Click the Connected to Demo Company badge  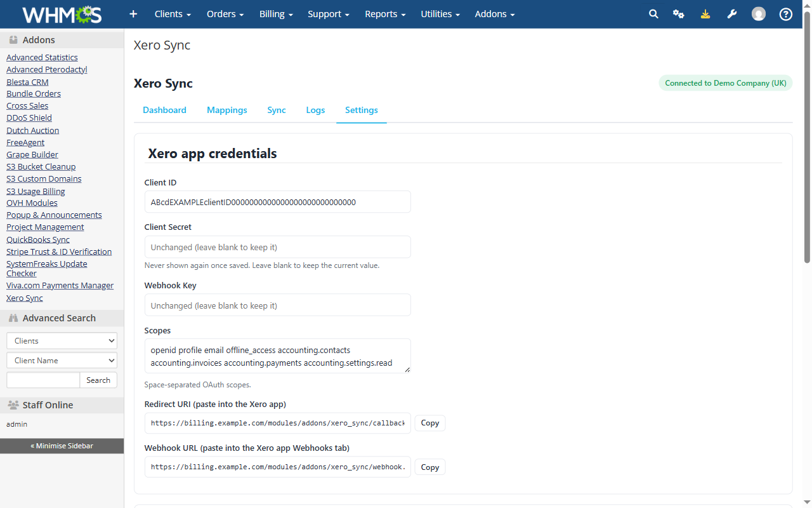pyautogui.click(x=726, y=83)
